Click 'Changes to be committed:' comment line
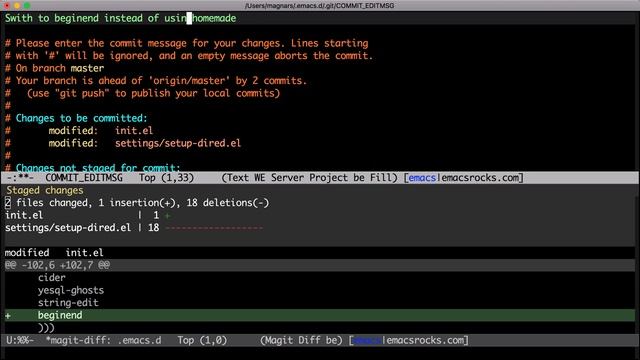The height and width of the screenshot is (360, 640). pyautogui.click(x=76, y=118)
